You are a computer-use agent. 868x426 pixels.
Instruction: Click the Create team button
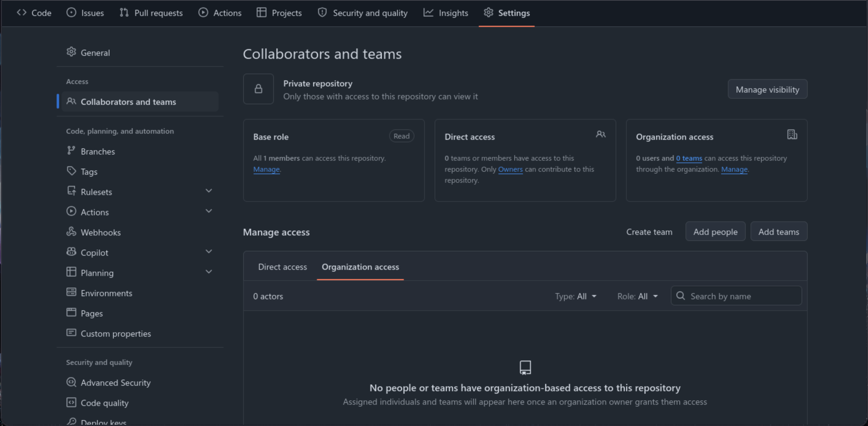tap(649, 232)
